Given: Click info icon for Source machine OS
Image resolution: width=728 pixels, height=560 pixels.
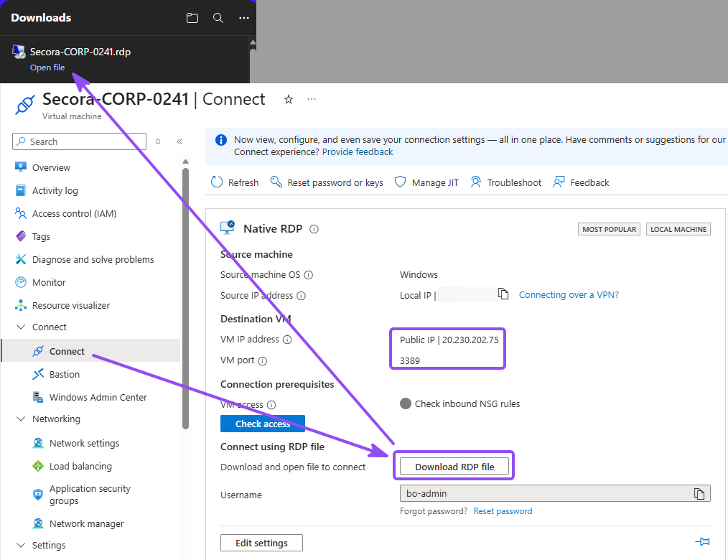Looking at the screenshot, I should pos(308,275).
